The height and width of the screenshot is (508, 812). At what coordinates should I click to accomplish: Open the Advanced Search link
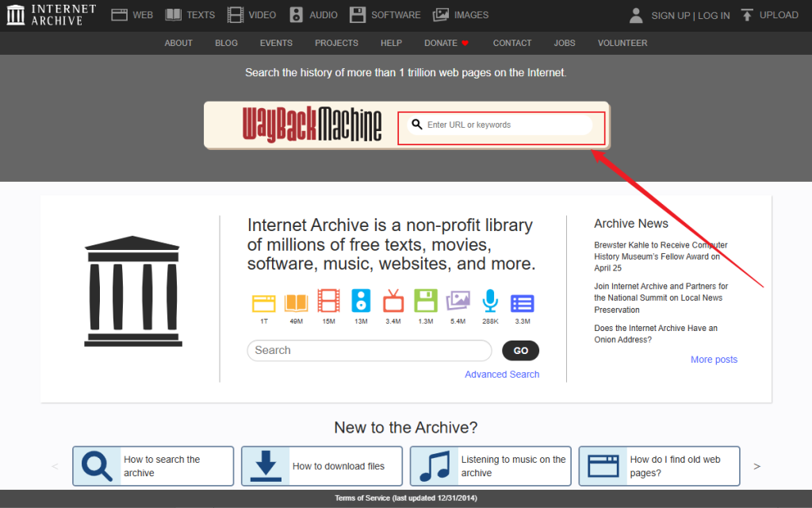pos(502,374)
